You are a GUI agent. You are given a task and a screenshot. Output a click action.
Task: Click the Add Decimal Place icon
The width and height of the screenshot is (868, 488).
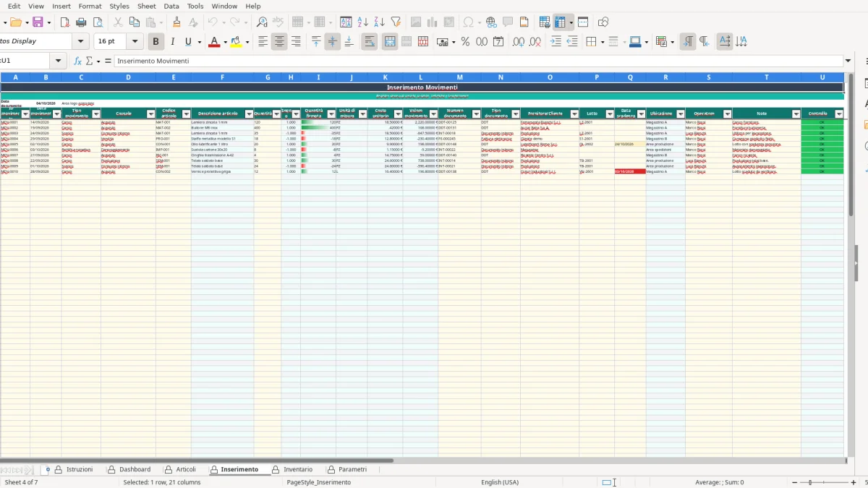[x=518, y=42]
